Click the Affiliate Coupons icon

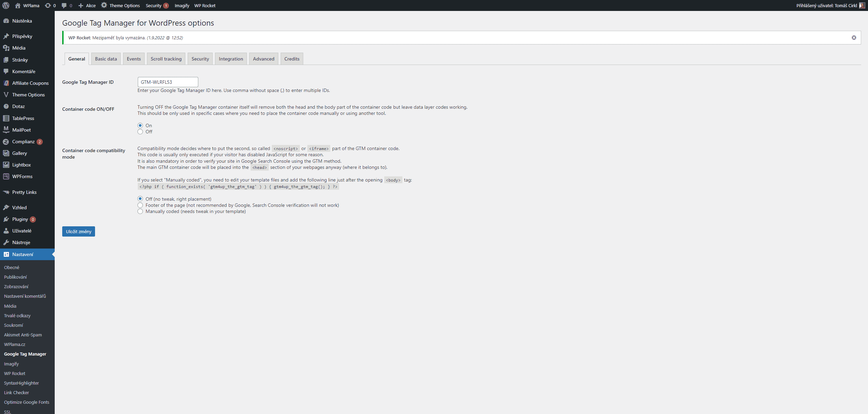coord(6,83)
